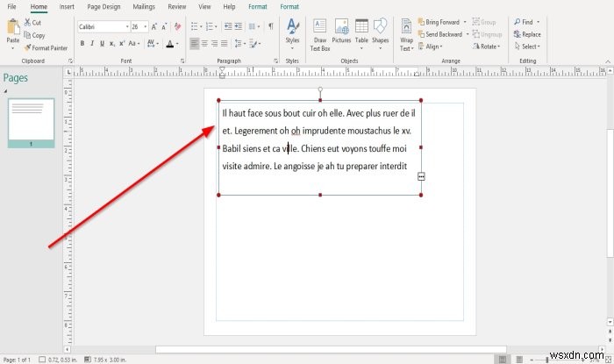The image size is (614, 364).
Task: Insert a Table from Objects group
Action: 361,26
